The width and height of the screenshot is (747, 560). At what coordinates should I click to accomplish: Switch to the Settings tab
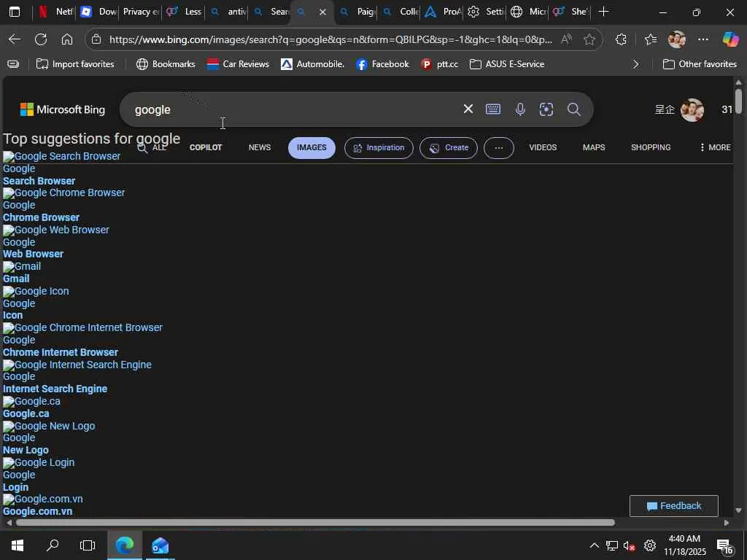pos(485,12)
